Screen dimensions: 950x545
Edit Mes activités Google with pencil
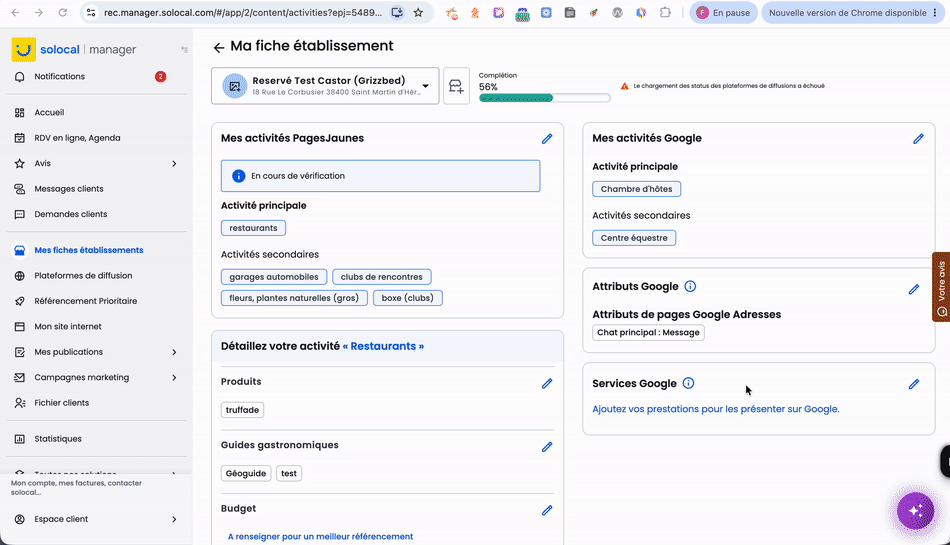click(x=918, y=139)
